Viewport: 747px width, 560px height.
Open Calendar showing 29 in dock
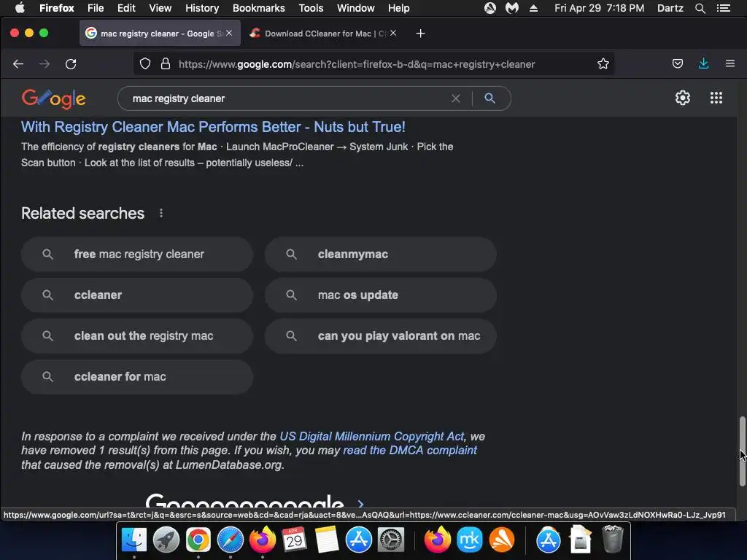(x=294, y=540)
